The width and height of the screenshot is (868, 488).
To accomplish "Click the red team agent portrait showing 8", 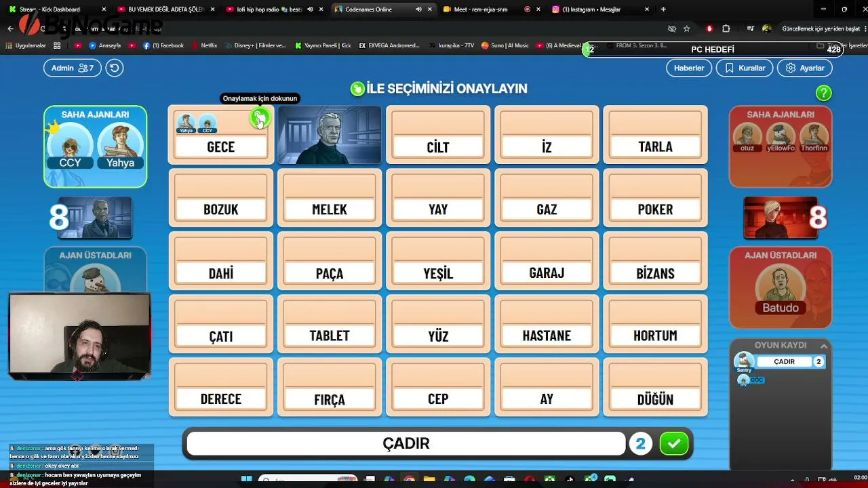I will [781, 218].
